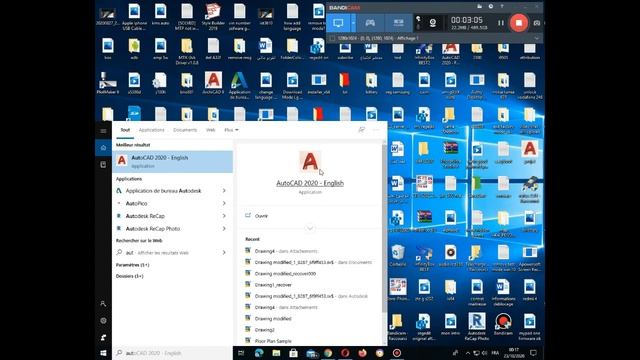The width and height of the screenshot is (640, 360).
Task: Launch Opera from the taskbar
Action: click(345, 353)
